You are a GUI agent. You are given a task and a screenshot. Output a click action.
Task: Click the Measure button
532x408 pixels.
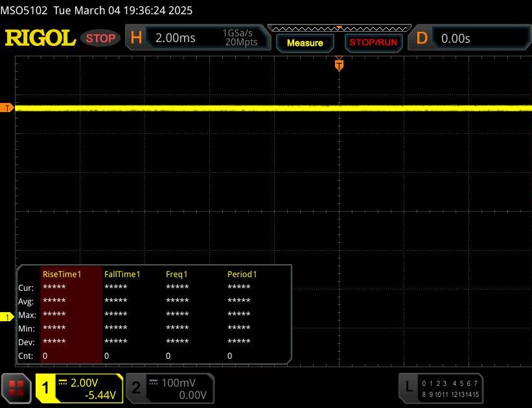(x=305, y=43)
